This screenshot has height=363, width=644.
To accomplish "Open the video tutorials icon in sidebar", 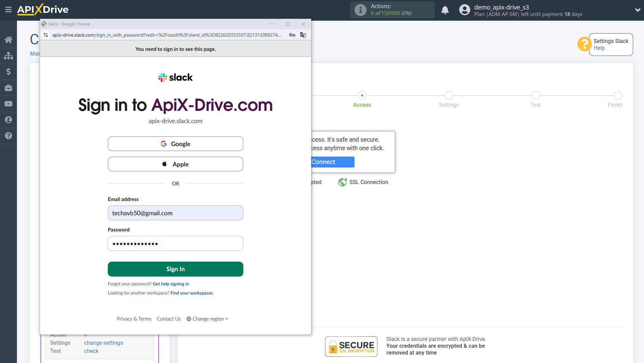I will coord(8,104).
